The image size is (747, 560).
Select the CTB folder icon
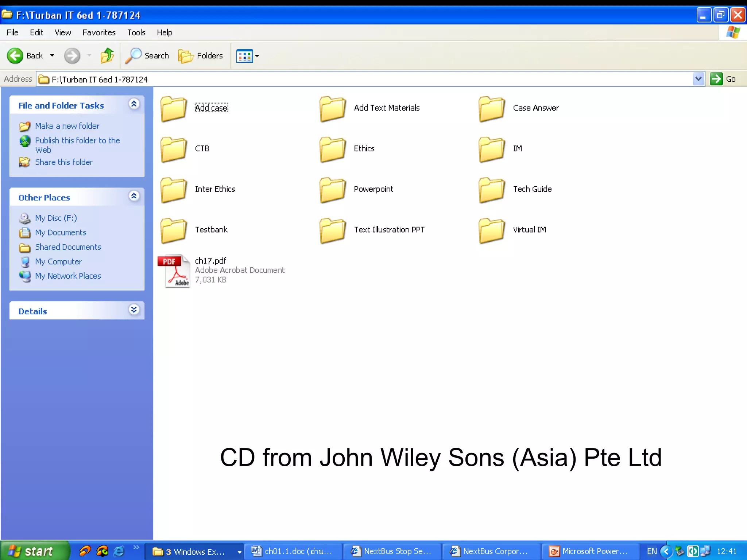click(174, 149)
